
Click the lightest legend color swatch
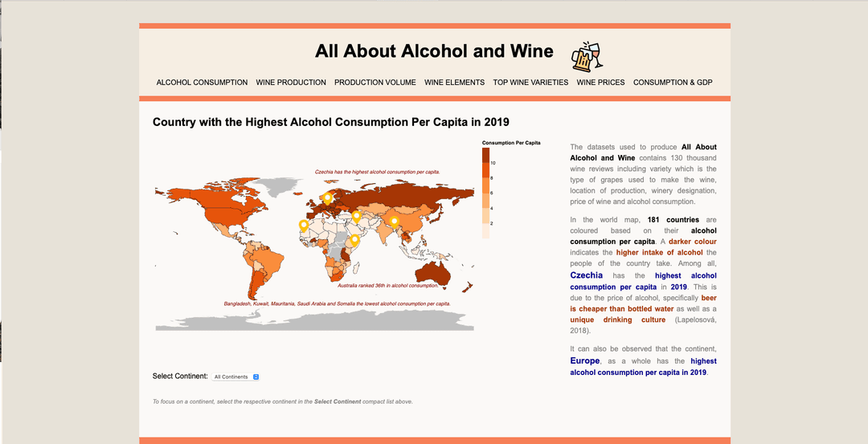point(486,232)
